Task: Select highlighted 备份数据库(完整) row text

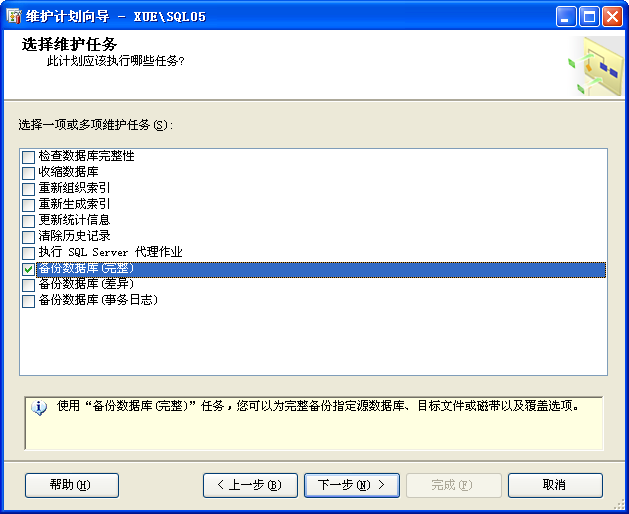Action: coord(86,268)
